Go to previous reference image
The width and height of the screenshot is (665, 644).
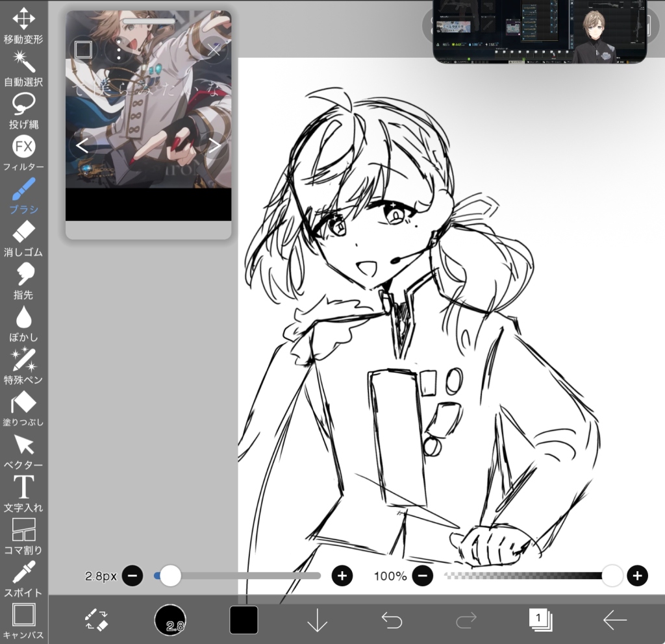click(82, 146)
